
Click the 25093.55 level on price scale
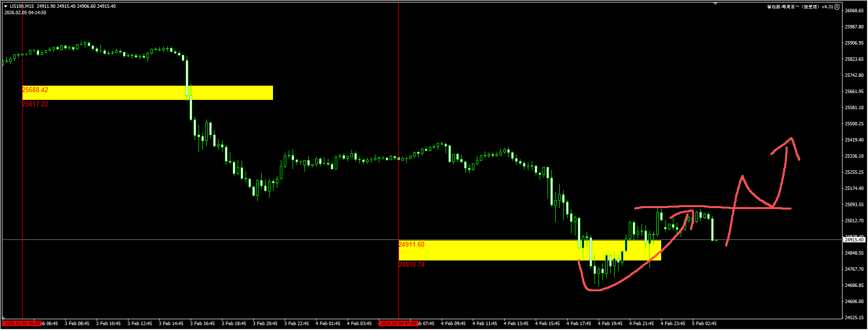(x=854, y=205)
